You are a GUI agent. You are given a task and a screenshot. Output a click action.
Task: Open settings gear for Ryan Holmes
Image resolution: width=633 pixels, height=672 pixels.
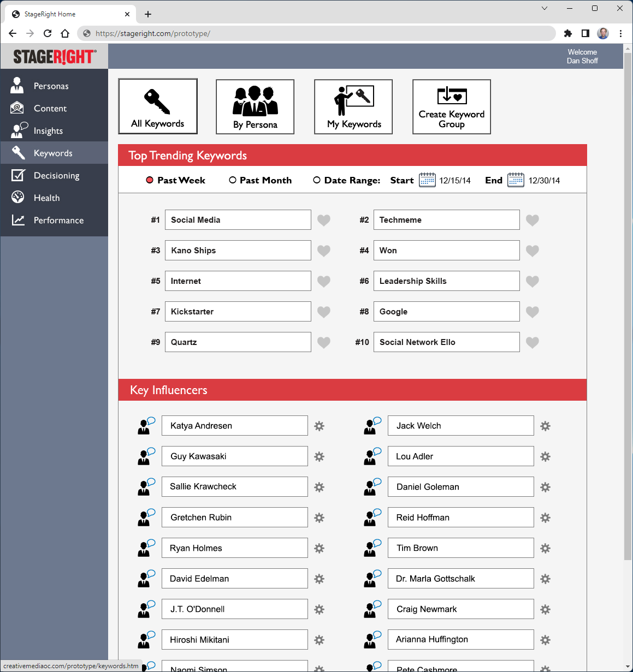320,548
